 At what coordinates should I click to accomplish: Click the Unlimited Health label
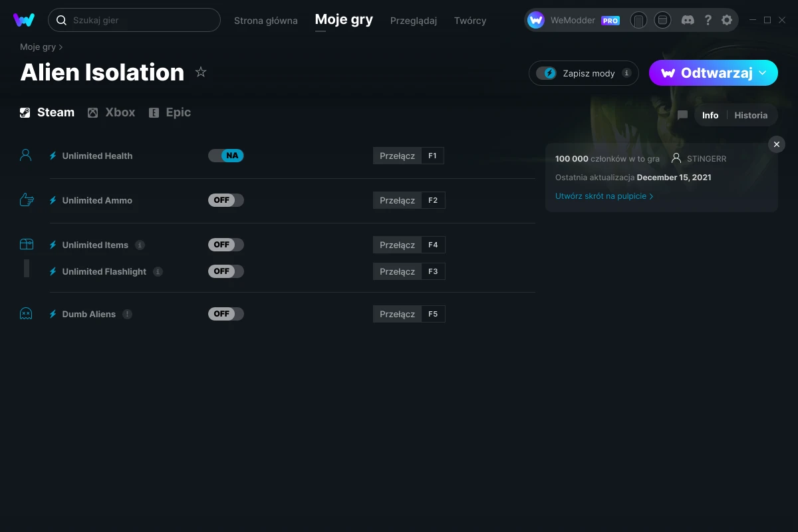[x=97, y=156]
